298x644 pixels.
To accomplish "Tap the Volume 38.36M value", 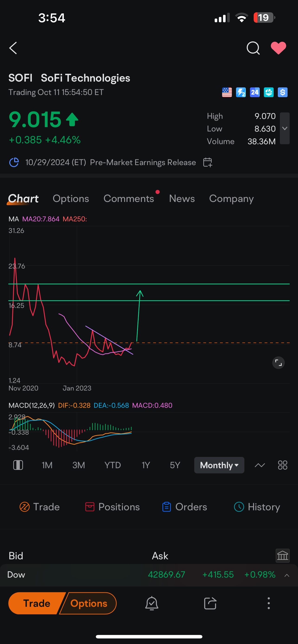I will point(262,141).
